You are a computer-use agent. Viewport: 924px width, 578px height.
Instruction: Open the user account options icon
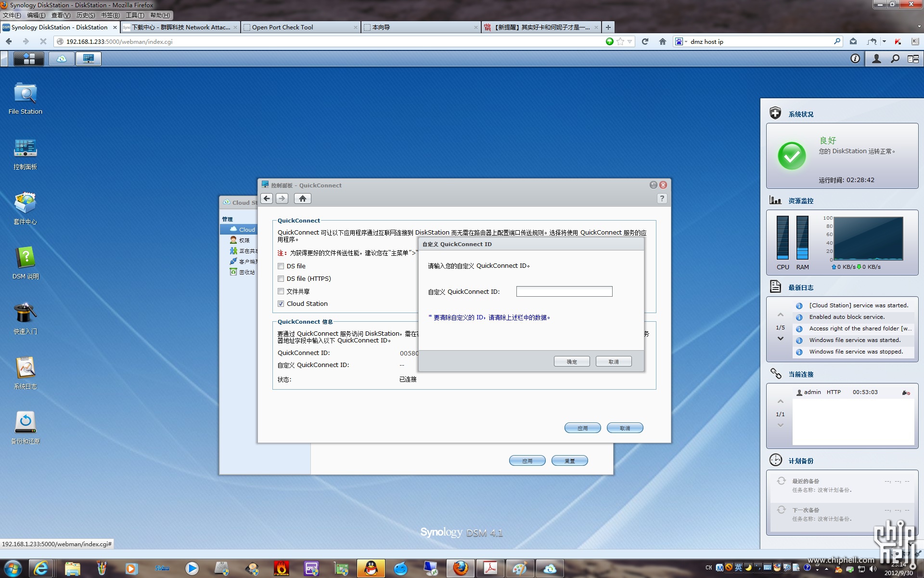pos(877,59)
